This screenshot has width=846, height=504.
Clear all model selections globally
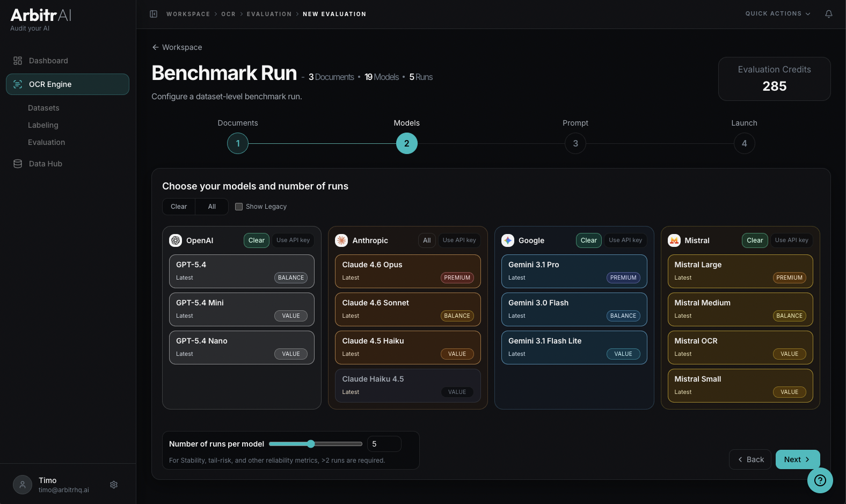(x=179, y=207)
